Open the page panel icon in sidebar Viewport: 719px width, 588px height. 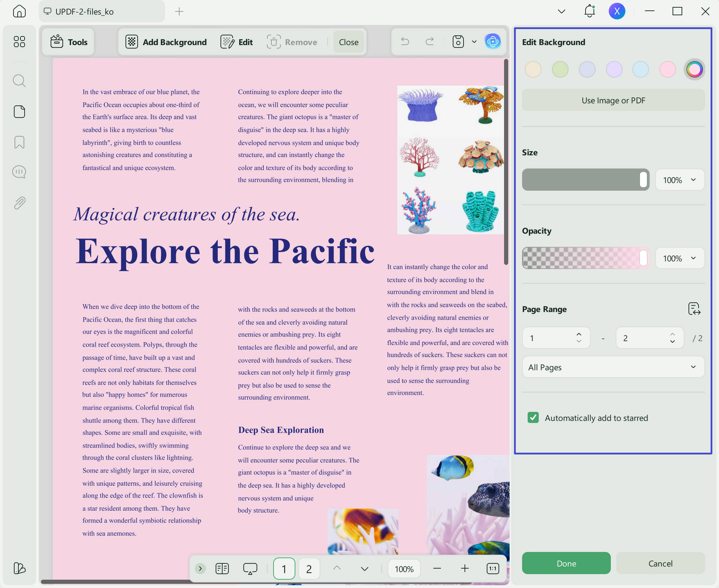pyautogui.click(x=19, y=112)
